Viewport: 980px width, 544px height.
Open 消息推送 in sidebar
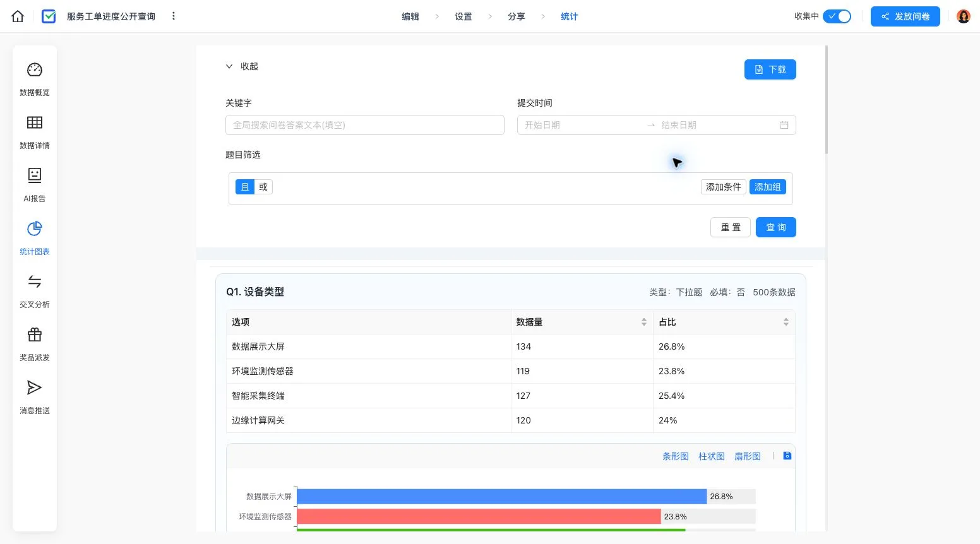click(x=35, y=397)
